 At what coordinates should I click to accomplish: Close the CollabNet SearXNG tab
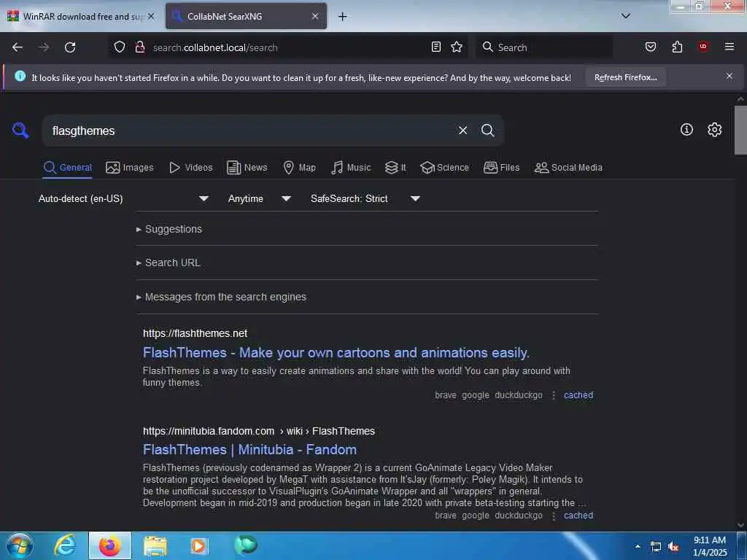tap(315, 16)
